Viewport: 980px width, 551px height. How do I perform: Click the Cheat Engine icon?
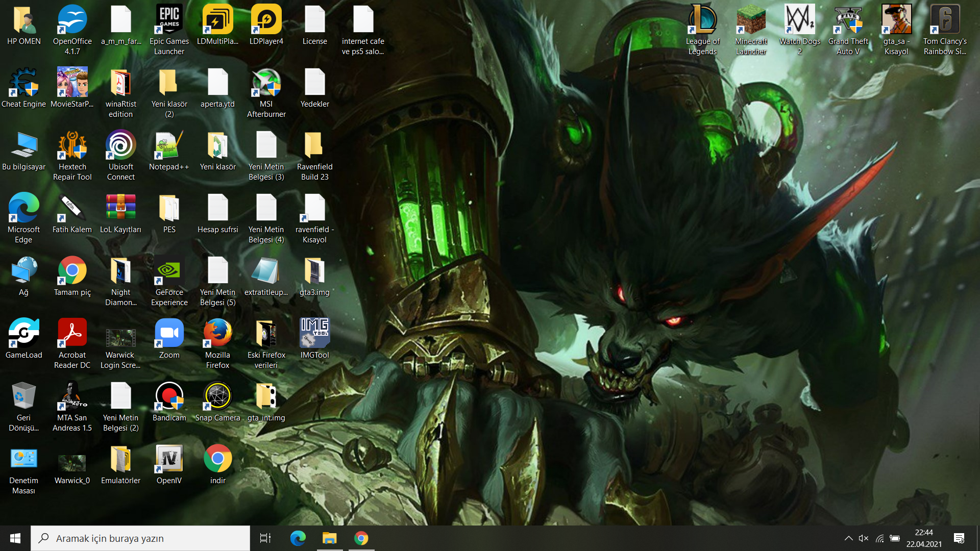pos(23,83)
